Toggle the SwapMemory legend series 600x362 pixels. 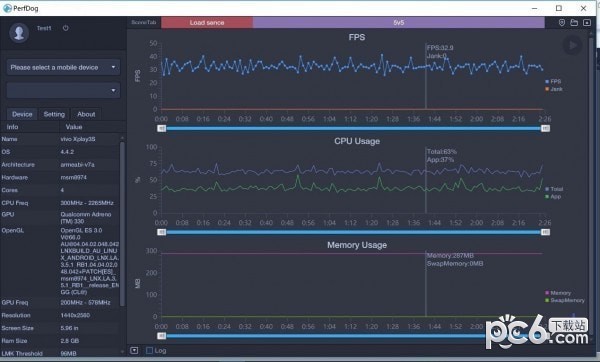click(565, 300)
